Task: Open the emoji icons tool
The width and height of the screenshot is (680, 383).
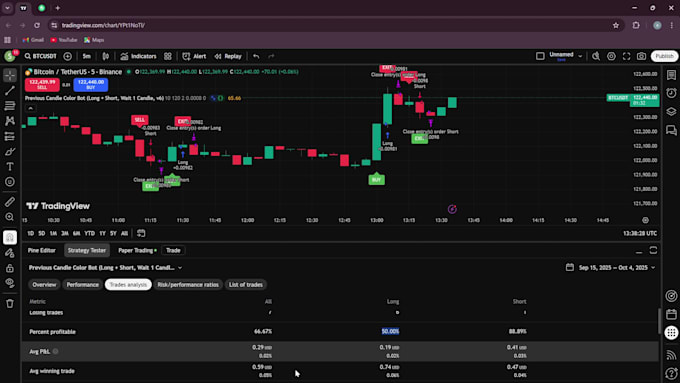Action: [x=10, y=182]
